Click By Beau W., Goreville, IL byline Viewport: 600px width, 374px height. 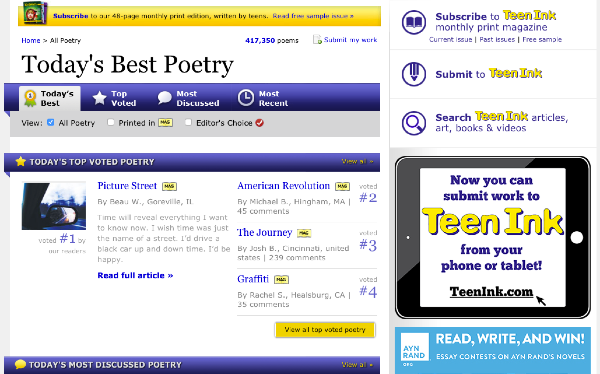coord(145,202)
